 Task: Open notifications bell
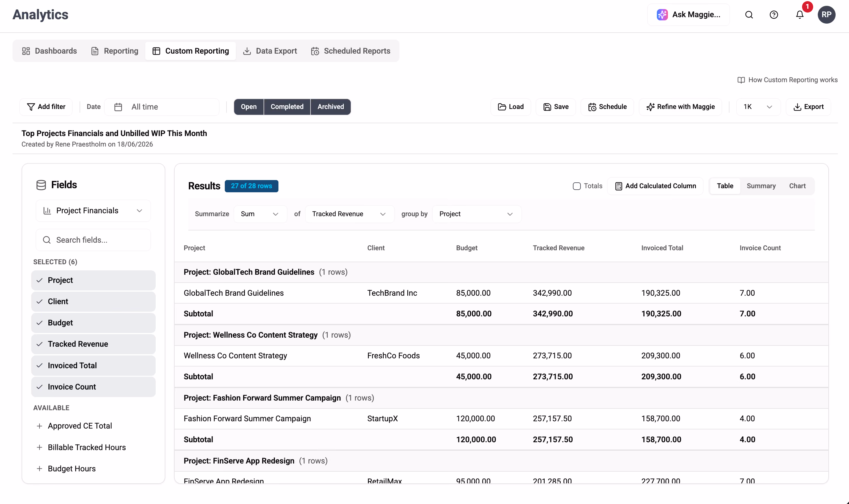[799, 15]
